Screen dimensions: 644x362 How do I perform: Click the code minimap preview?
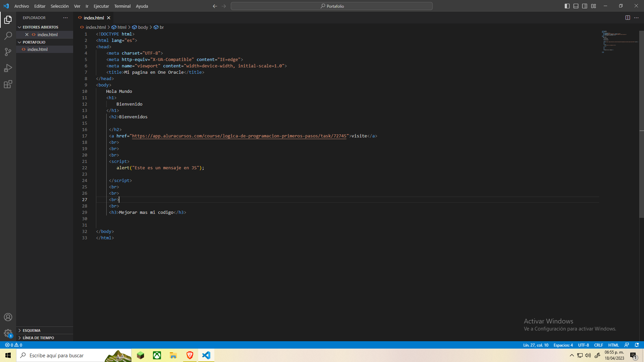pos(620,42)
